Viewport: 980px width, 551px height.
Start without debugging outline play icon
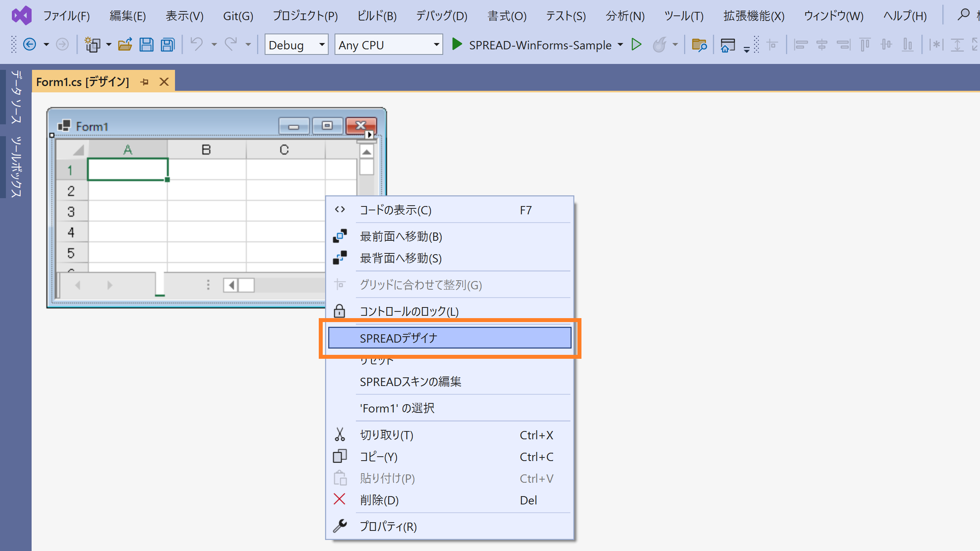[x=636, y=44]
